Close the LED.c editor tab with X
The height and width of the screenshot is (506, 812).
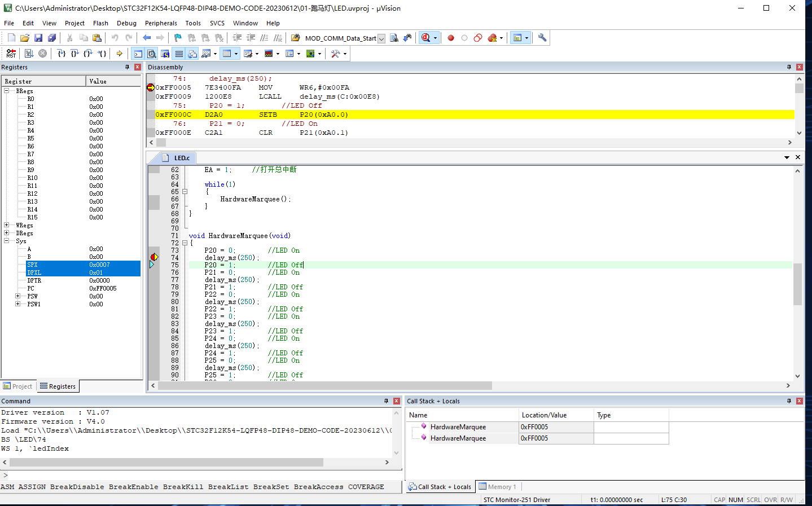[798, 157]
